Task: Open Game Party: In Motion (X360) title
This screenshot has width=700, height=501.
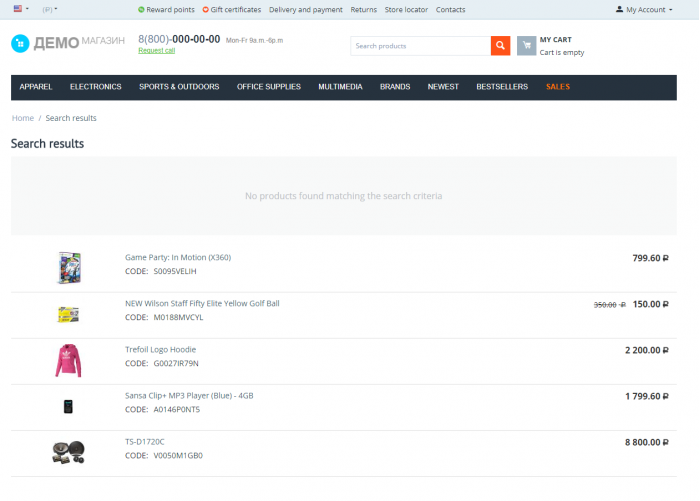Action: click(178, 257)
